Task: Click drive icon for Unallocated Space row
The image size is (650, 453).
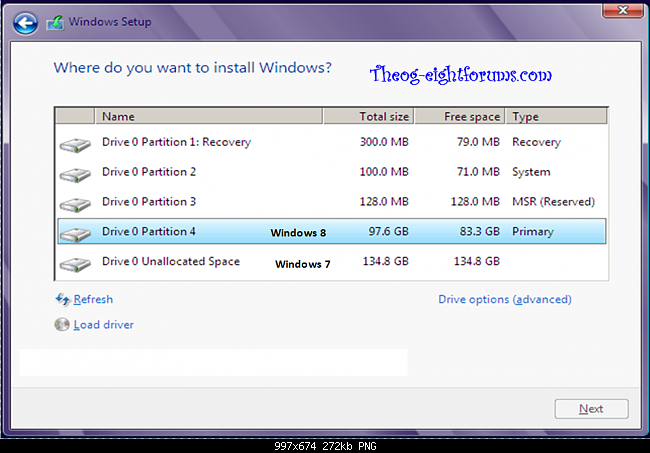Action: click(75, 264)
